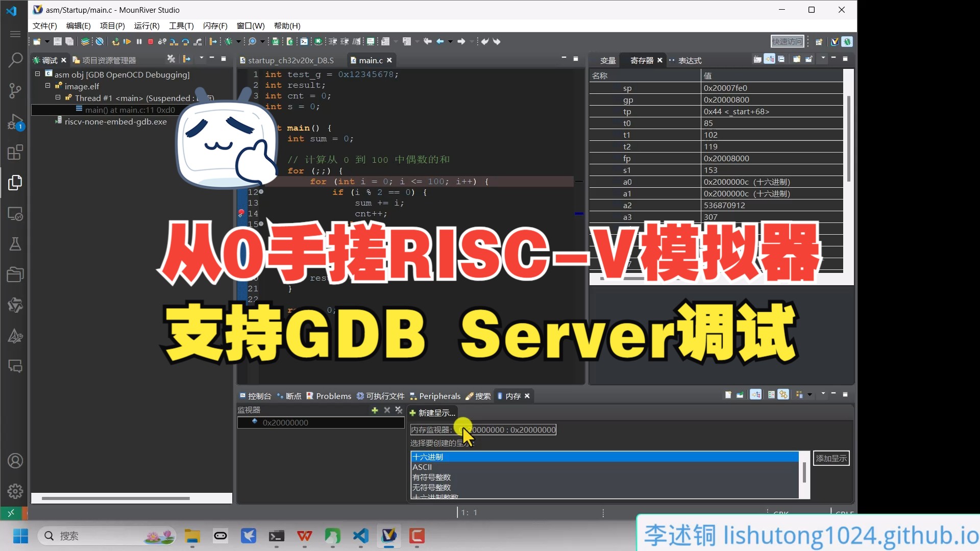Open the 文件(F) menu
This screenshot has height=551, width=980.
coord(45,26)
